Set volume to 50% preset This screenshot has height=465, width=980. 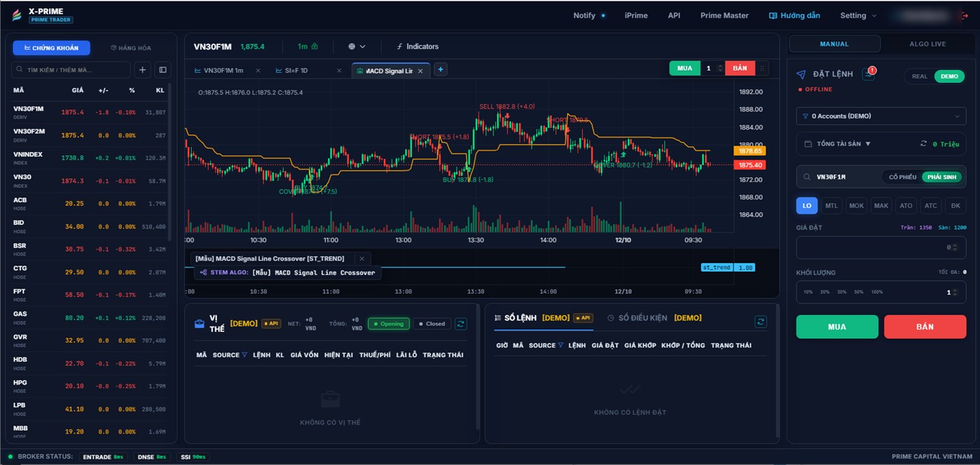[859, 292]
